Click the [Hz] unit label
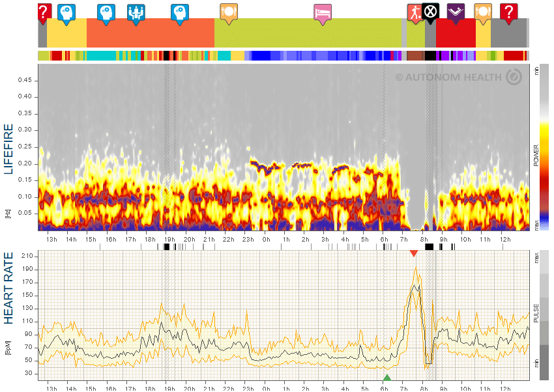The image size is (554, 392). tap(8, 214)
